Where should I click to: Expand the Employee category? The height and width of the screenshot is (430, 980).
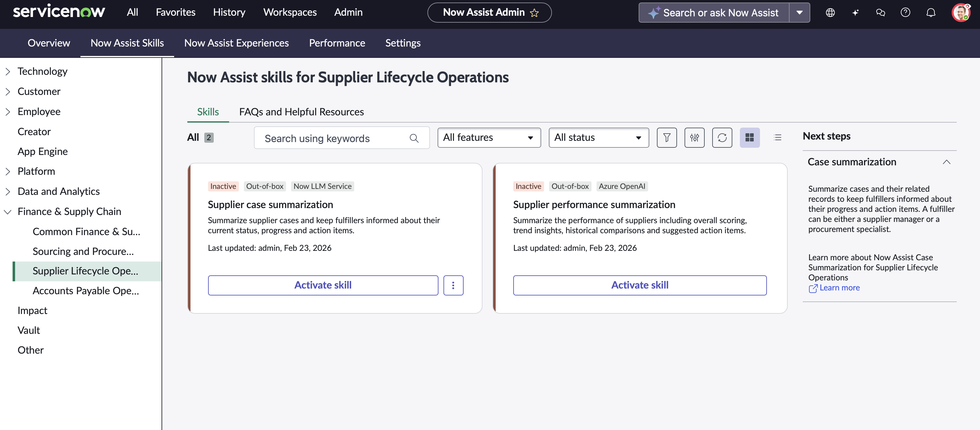point(8,112)
